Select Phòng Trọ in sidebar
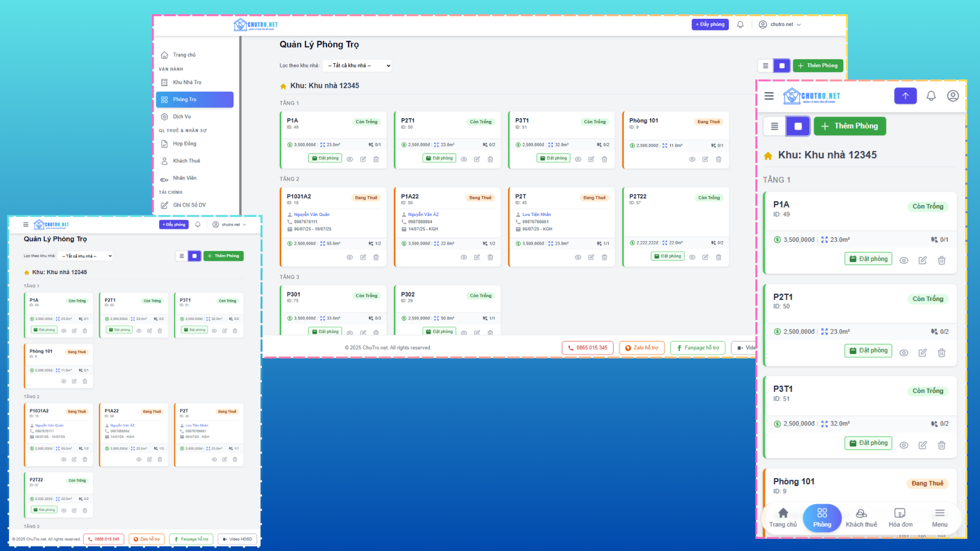Image resolution: width=980 pixels, height=551 pixels. coord(195,99)
